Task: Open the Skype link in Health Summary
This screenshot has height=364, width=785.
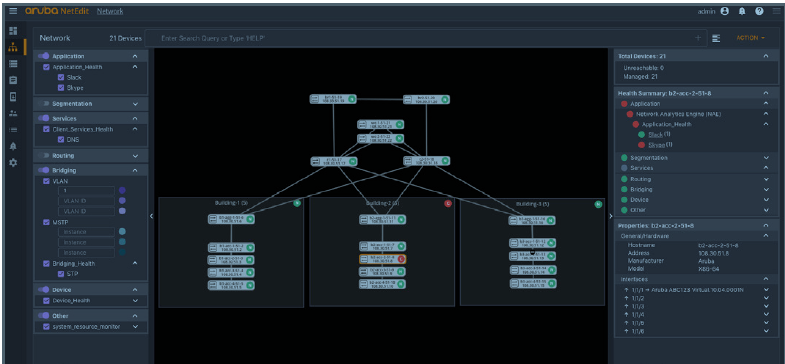Action: tap(657, 145)
